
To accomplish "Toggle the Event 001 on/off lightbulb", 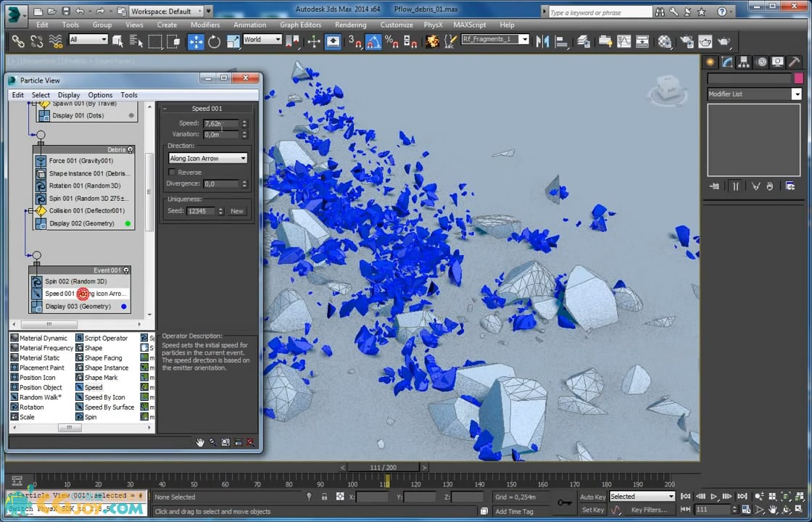I will tap(126, 270).
